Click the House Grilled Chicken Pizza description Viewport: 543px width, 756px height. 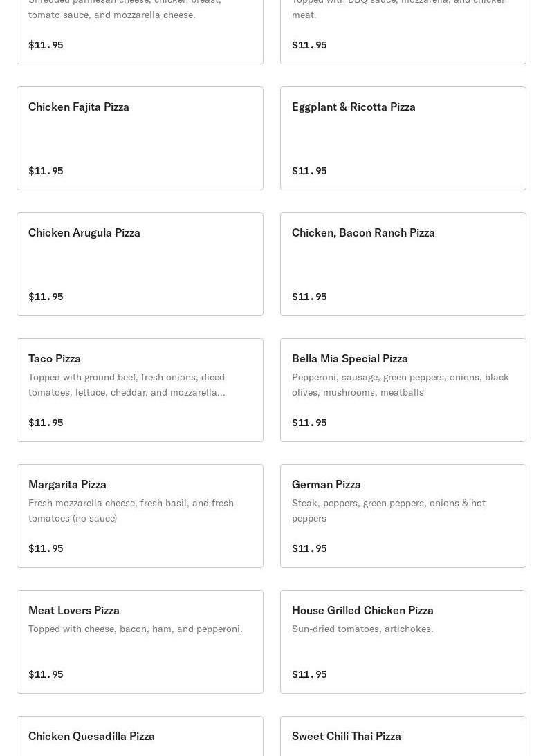click(x=362, y=629)
